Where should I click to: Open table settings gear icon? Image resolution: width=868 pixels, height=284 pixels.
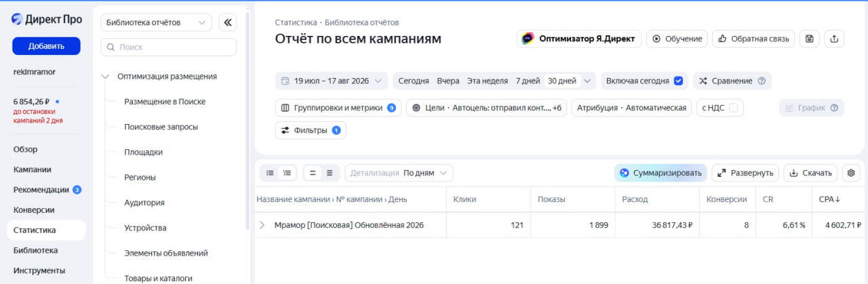tap(851, 173)
